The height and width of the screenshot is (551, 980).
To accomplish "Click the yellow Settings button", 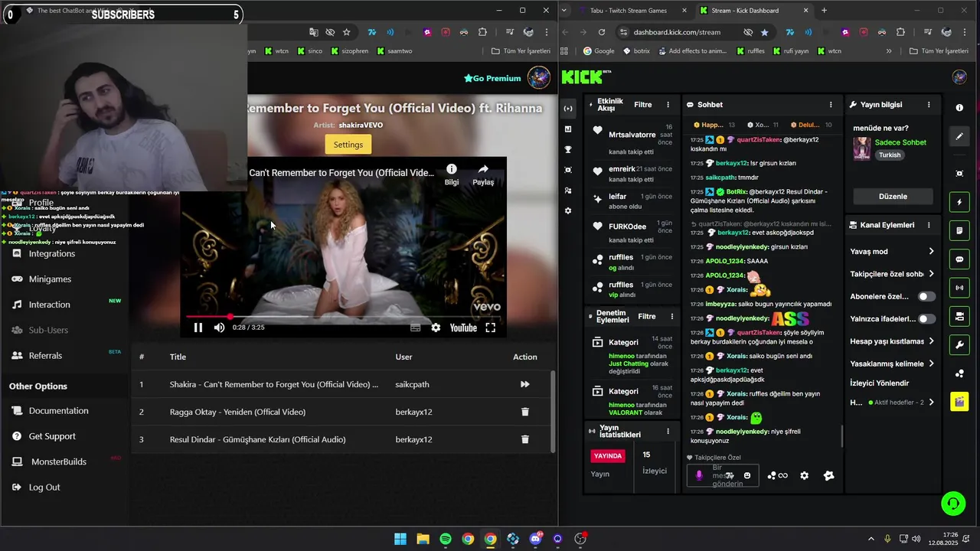I will tap(348, 144).
